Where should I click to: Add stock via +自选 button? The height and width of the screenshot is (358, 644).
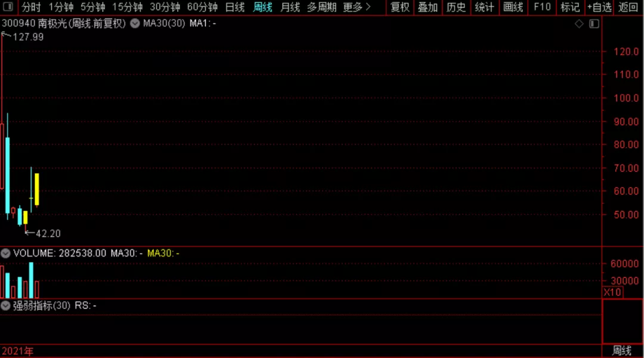click(599, 7)
